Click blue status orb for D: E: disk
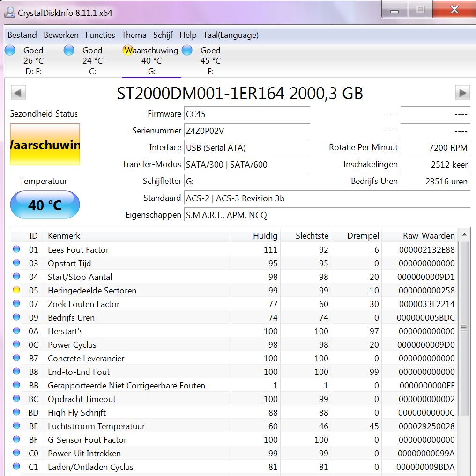Screen dimensions: 476x476 click(10, 50)
